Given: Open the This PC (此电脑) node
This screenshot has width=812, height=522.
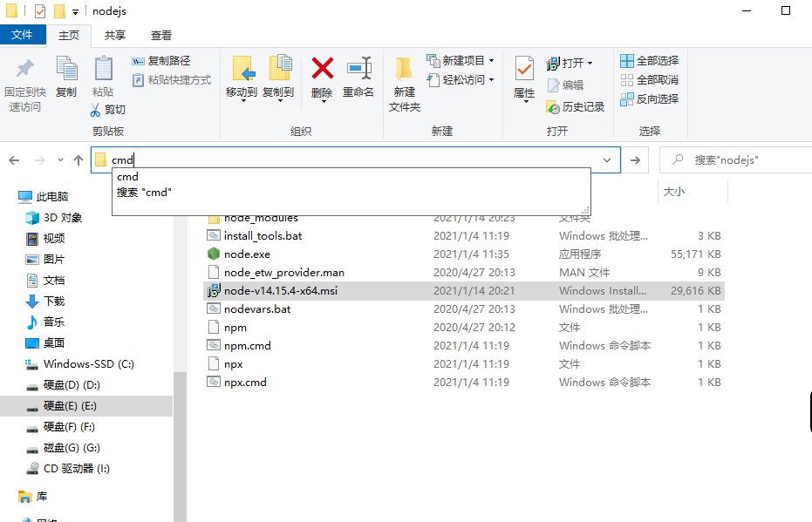Looking at the screenshot, I should (x=43, y=197).
